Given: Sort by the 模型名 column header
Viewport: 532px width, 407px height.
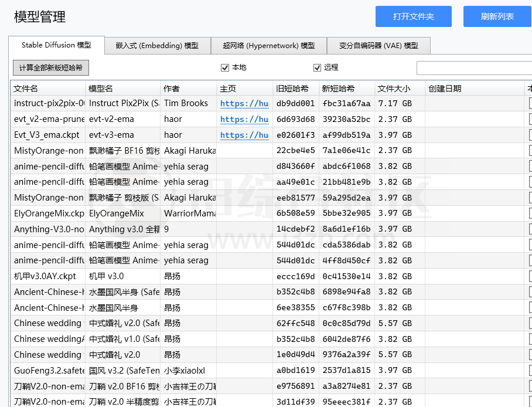Looking at the screenshot, I should 123,89.
